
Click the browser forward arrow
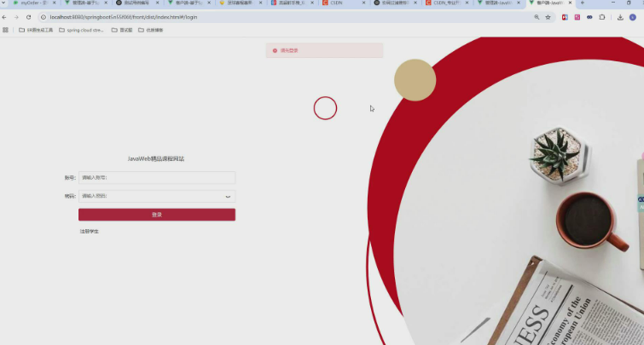tap(16, 17)
